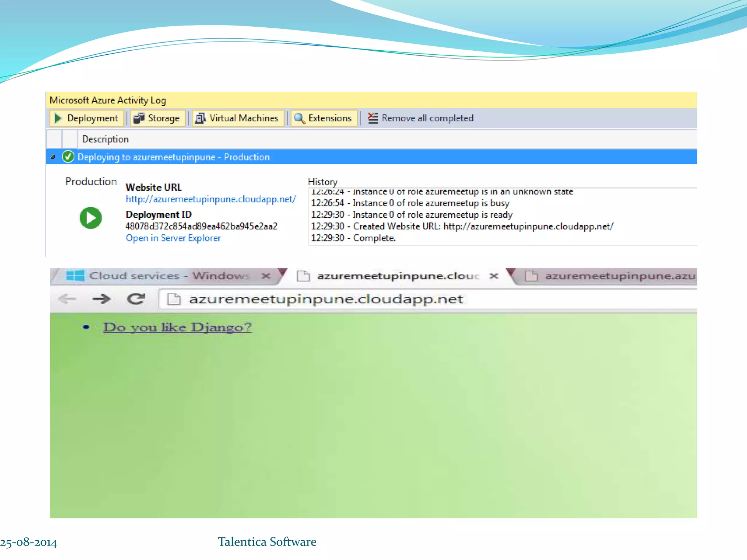Screen dimensions: 747x560
Task: Click history entry 'Instance 0 of role azuremeetup is ready'
Action: click(411, 215)
